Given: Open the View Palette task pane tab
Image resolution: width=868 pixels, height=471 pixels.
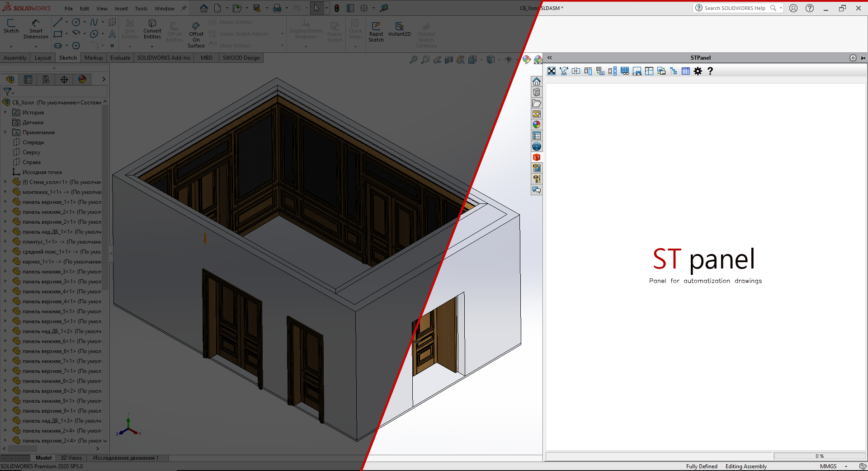Looking at the screenshot, I should coord(537,114).
